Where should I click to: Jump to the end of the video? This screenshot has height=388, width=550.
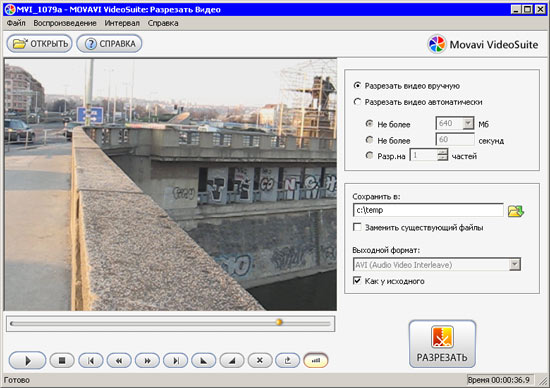pos(176,360)
